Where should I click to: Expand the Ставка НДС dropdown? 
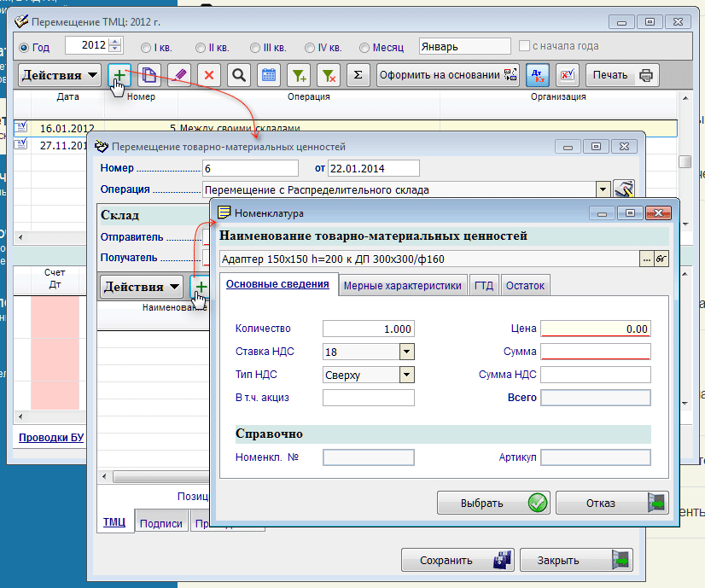406,352
